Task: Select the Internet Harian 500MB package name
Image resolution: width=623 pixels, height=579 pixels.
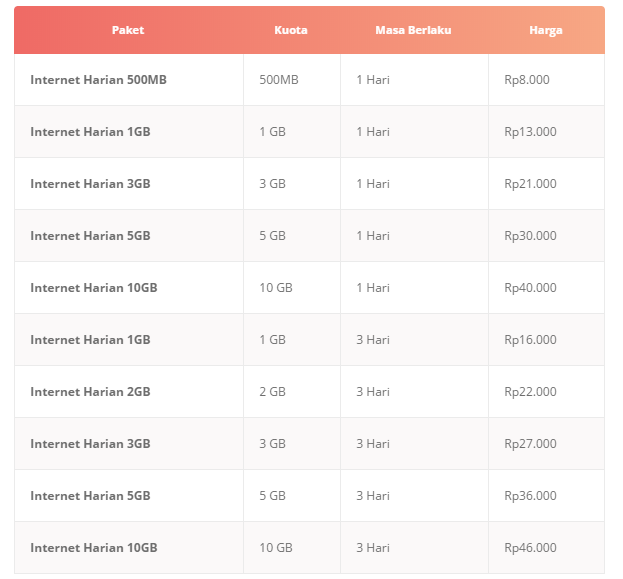Action: click(98, 80)
